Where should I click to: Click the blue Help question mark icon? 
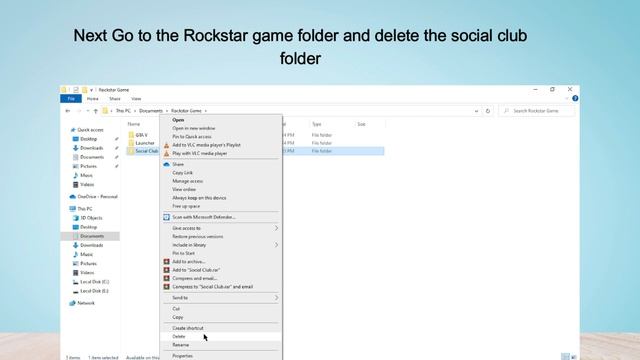click(x=575, y=98)
